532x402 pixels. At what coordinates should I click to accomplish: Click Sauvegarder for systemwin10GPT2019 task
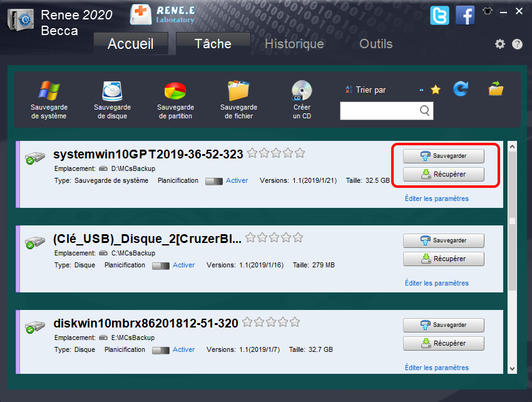pyautogui.click(x=444, y=156)
